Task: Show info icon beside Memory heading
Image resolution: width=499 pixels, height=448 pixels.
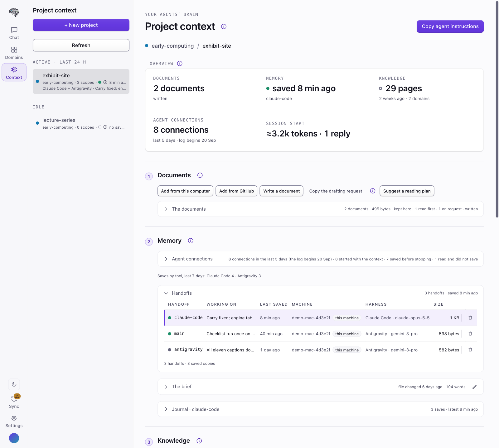Action: [x=191, y=241]
